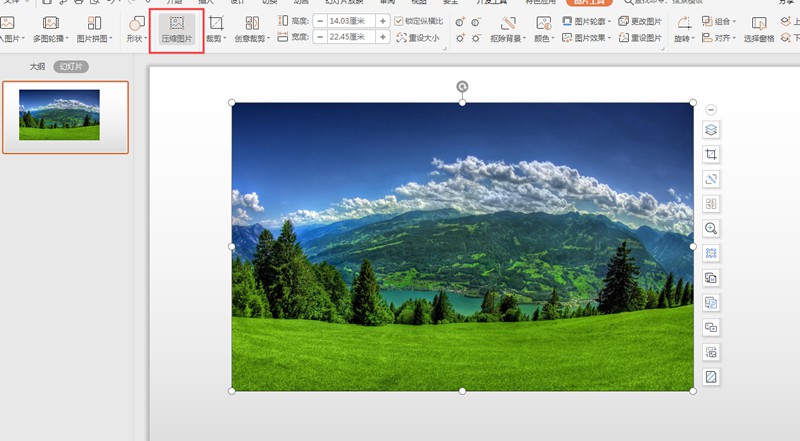
Task: Click the picture border icon in floating toolbar
Action: coord(711,253)
